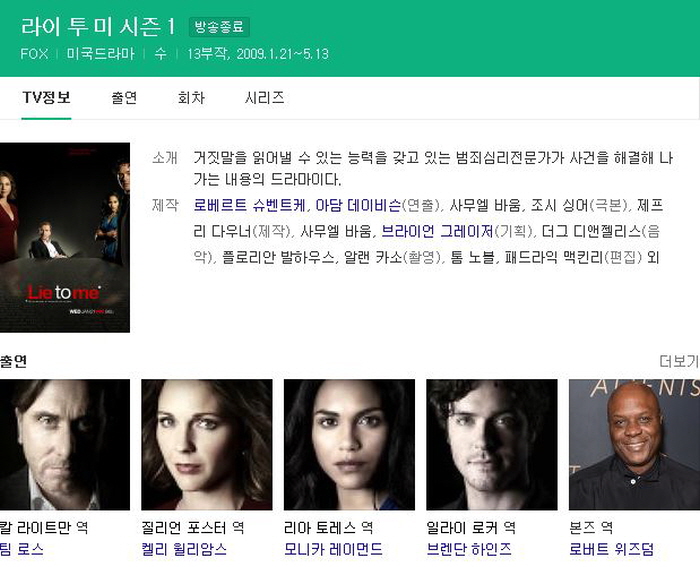The image size is (700, 567).
Task: Open 아담 데이비슨 link
Action: coord(358,205)
